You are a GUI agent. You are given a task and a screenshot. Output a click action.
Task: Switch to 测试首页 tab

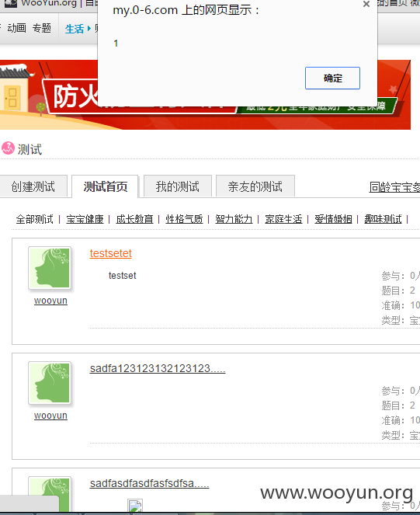[106, 186]
